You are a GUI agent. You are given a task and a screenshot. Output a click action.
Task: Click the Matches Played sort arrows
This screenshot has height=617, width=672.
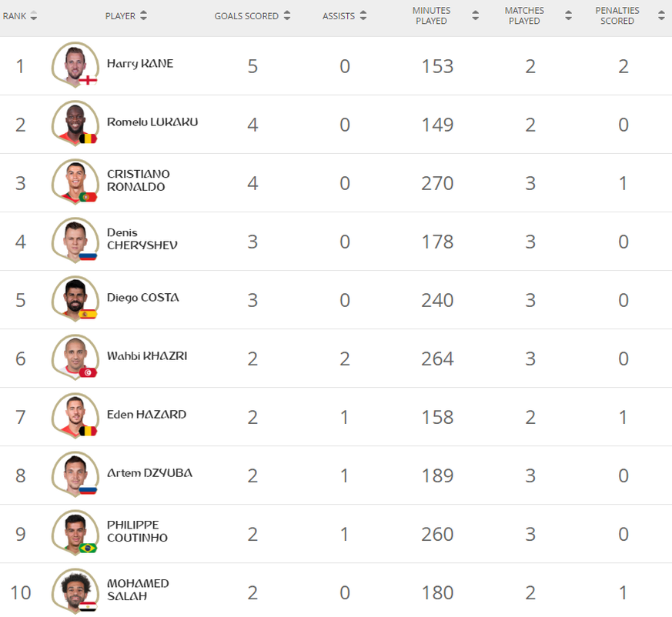[x=568, y=16]
